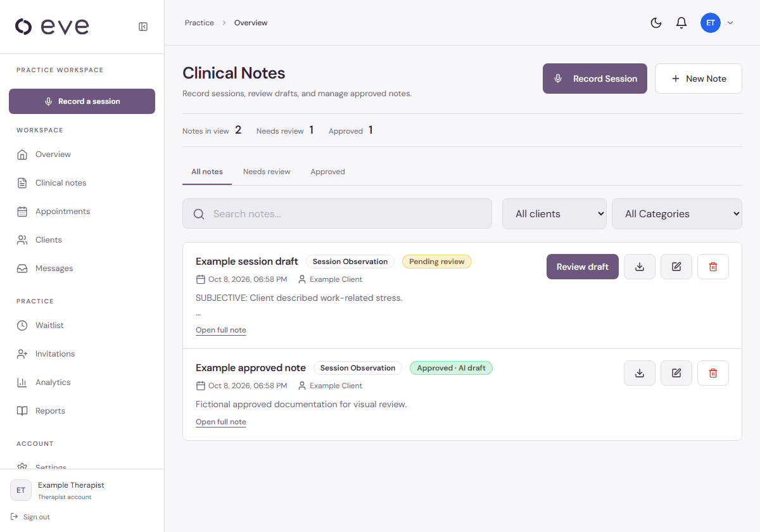Click Review draft button

(583, 267)
